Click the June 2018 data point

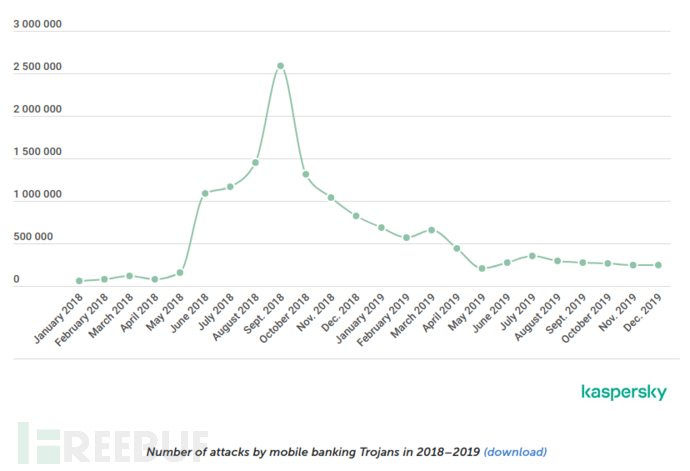tap(205, 193)
